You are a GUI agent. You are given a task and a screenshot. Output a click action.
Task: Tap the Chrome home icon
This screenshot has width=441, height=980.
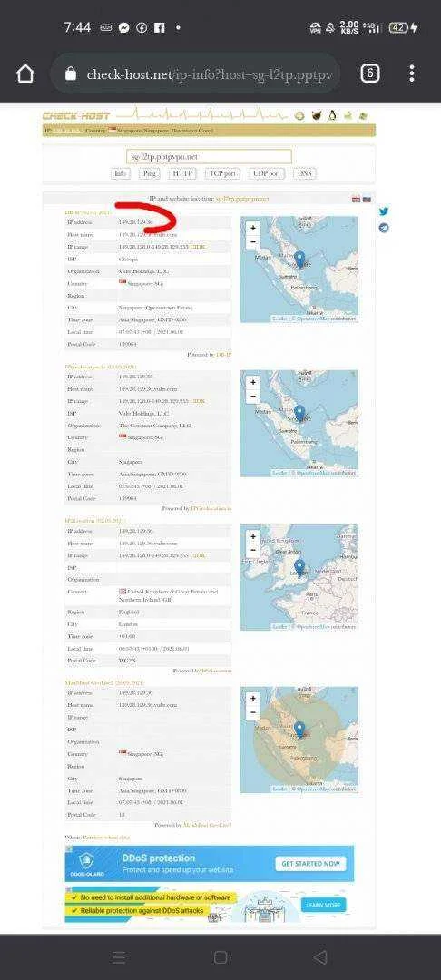click(25, 73)
